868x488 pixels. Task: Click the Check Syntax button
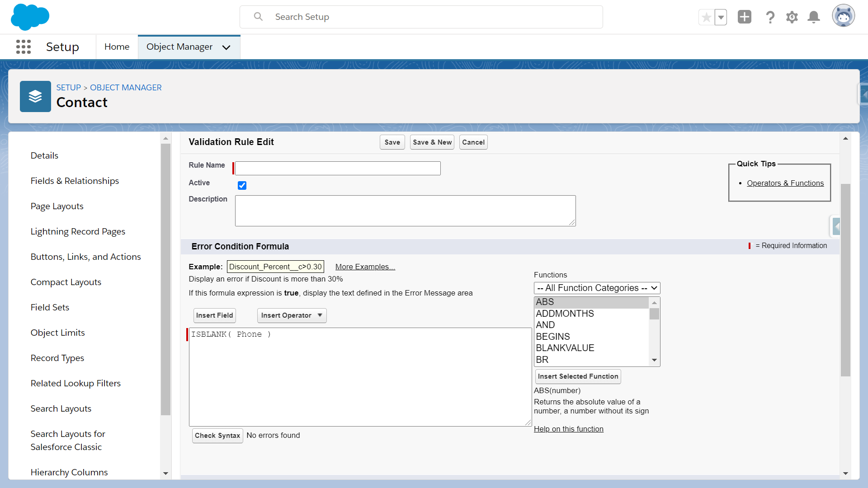point(217,436)
